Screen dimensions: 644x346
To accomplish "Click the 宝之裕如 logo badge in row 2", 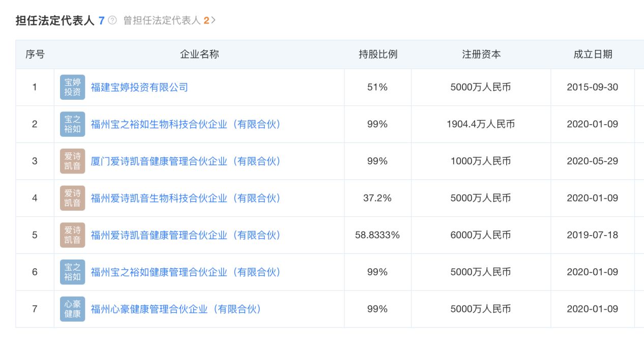I will coord(73,124).
